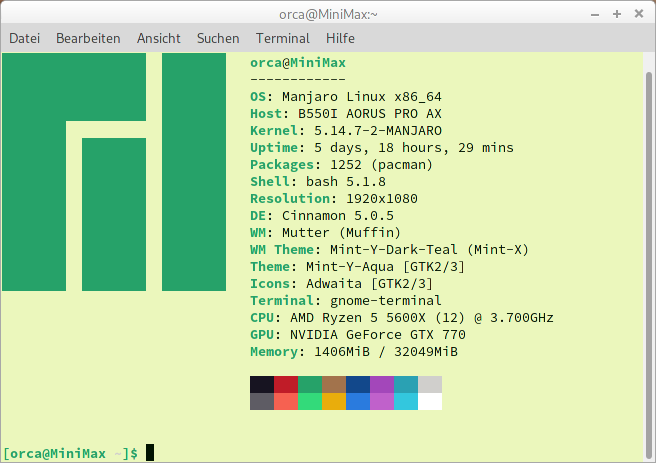Viewport: 656px width, 463px height.
Task: Click Theme value 'Mint-Y-Aqua [GTK2/3]'
Action: click(x=385, y=267)
